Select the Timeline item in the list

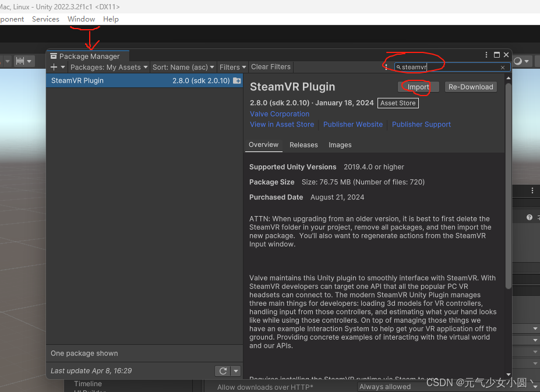click(x=88, y=384)
